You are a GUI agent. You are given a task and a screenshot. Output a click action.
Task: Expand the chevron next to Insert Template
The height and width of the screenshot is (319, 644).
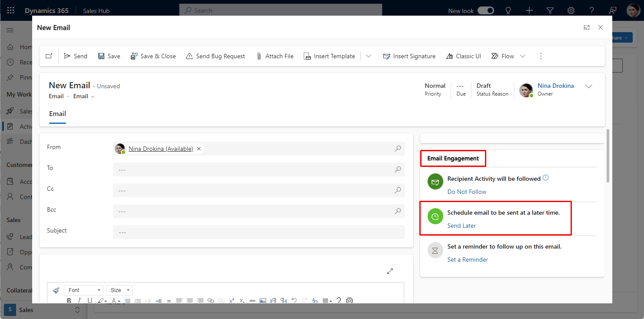tap(368, 56)
